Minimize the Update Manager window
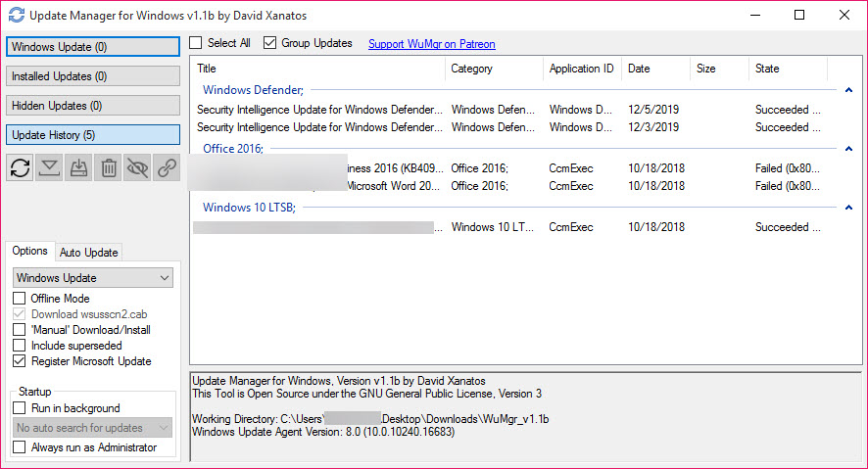The width and height of the screenshot is (868, 469). point(755,15)
